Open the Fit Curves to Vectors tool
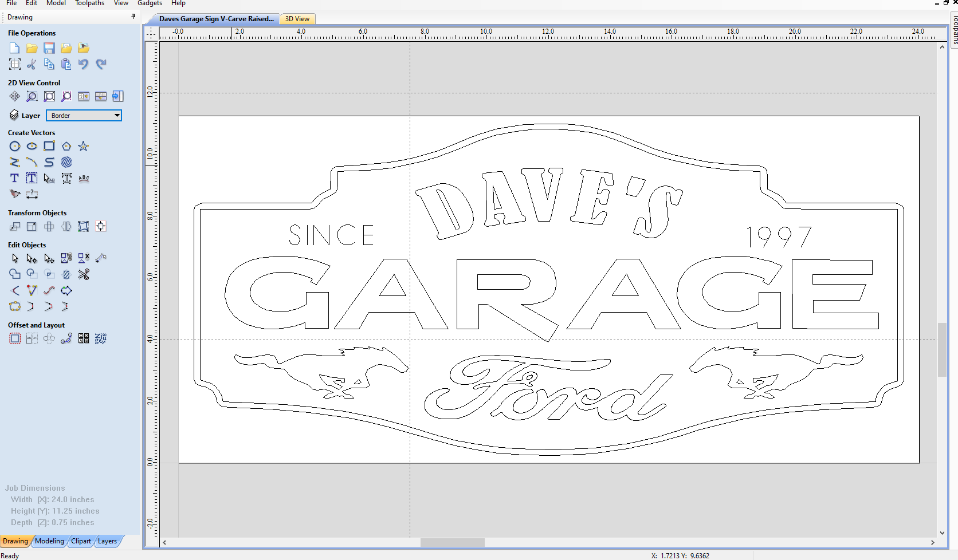Viewport: 958px width, 560px height. pyautogui.click(x=49, y=291)
